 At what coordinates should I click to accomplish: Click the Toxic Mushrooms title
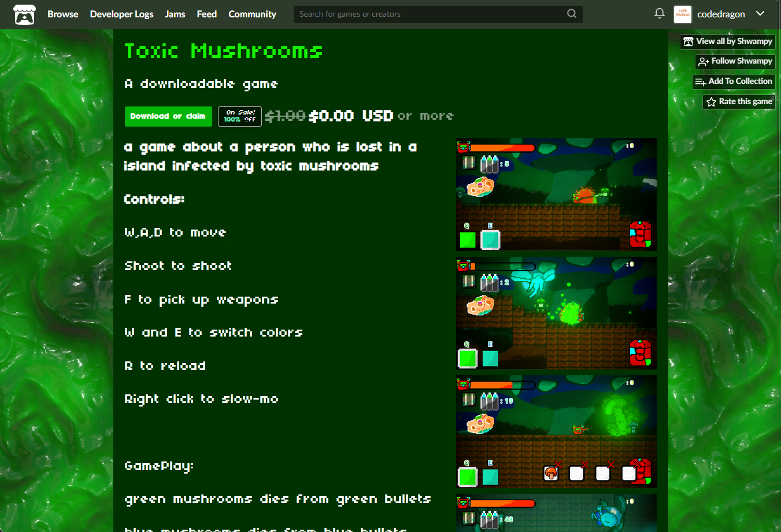[x=224, y=51]
